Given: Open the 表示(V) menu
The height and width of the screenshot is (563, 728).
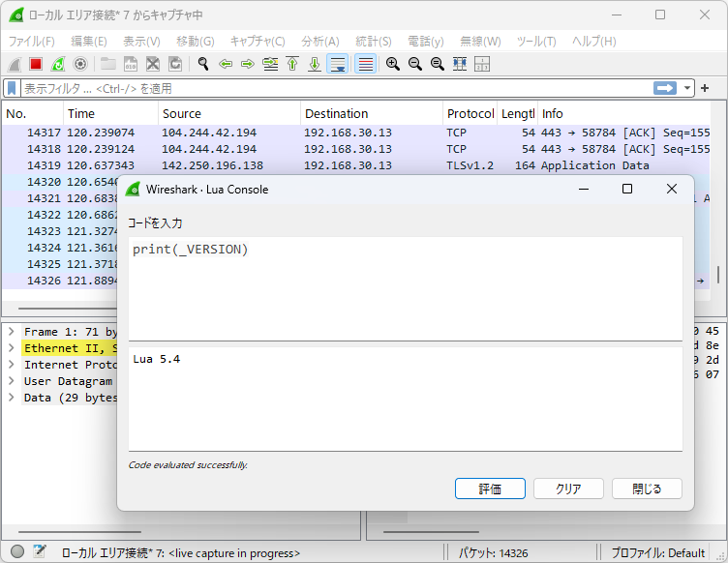Looking at the screenshot, I should pyautogui.click(x=141, y=42).
